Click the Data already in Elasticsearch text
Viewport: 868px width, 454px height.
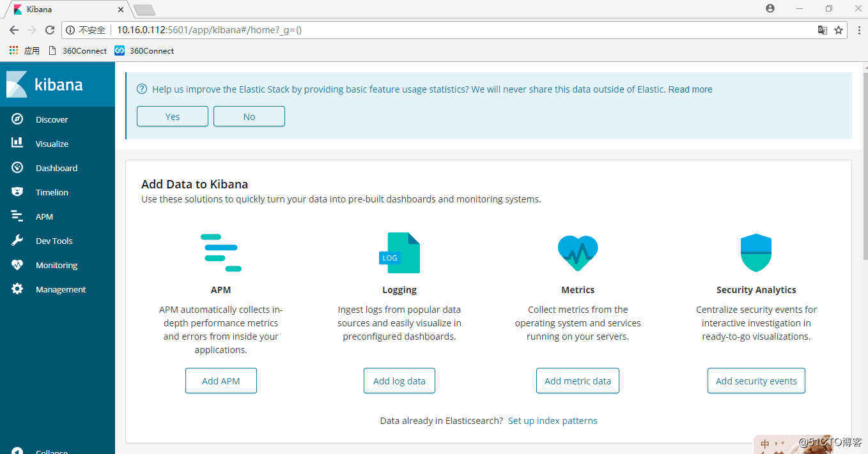coord(442,421)
